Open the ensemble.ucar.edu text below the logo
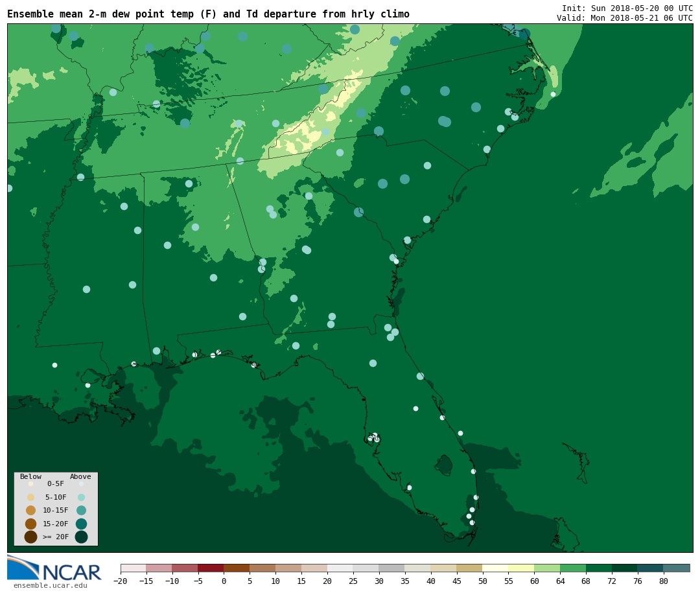This screenshot has height=593, width=700. tap(50, 585)
